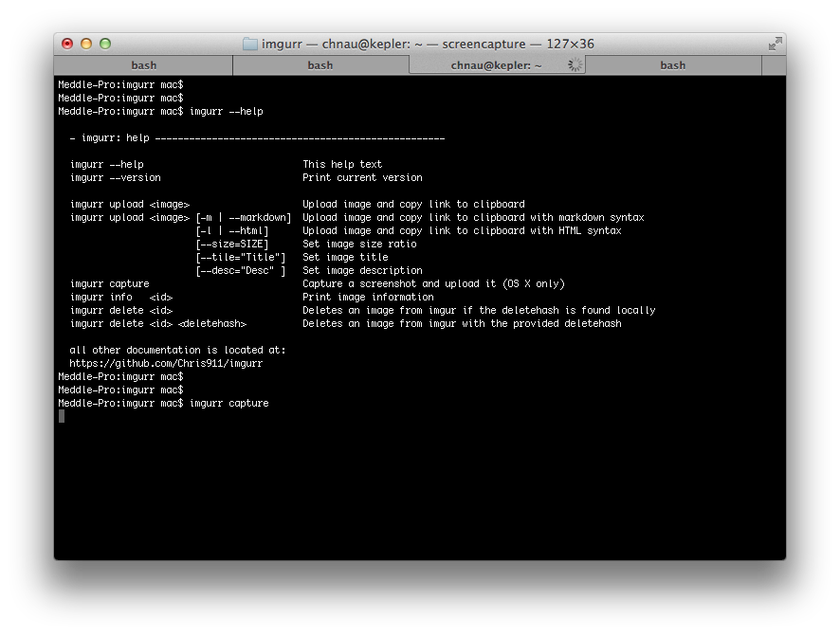This screenshot has width=840, height=635.
Task: Click the activity spinner on chnau@kepler tab
Action: 575,64
